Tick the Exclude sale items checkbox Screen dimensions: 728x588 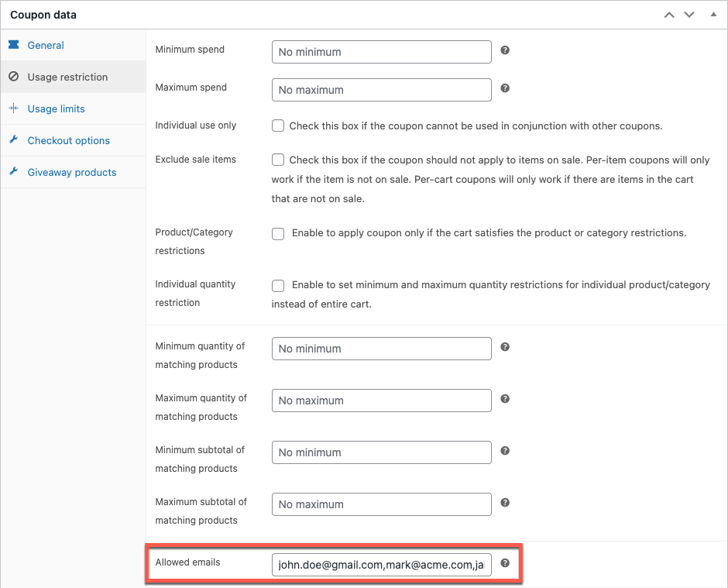pos(278,160)
